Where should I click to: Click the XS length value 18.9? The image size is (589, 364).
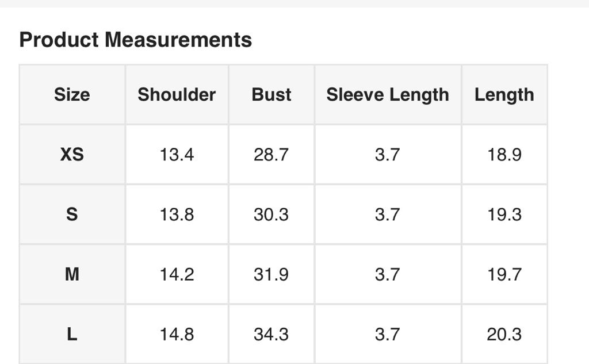(x=504, y=154)
